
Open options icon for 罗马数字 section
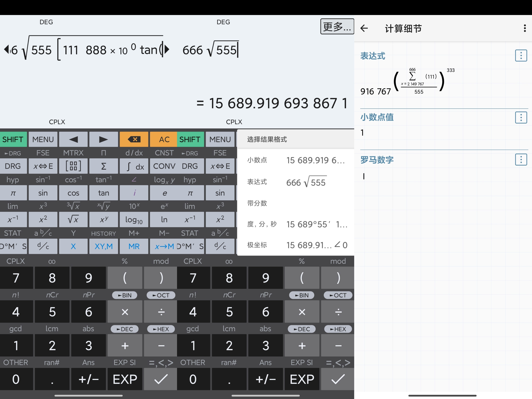tap(521, 160)
